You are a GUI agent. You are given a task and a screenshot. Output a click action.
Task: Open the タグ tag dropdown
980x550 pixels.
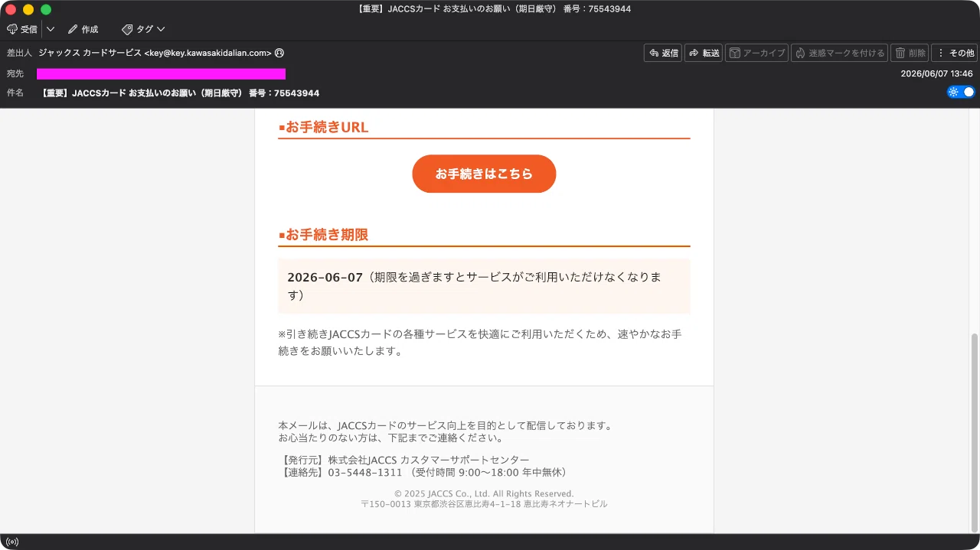(143, 29)
